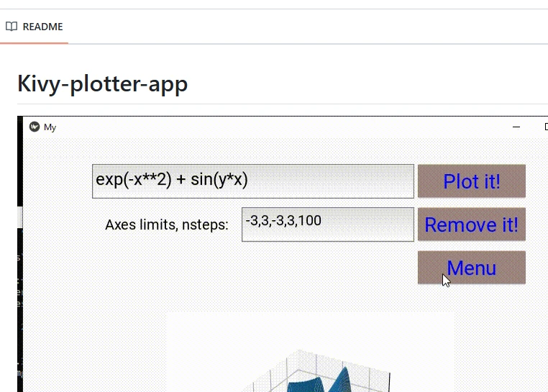Click the 'Axes limits, nsteps:' label
The image size is (548, 392).
click(167, 225)
